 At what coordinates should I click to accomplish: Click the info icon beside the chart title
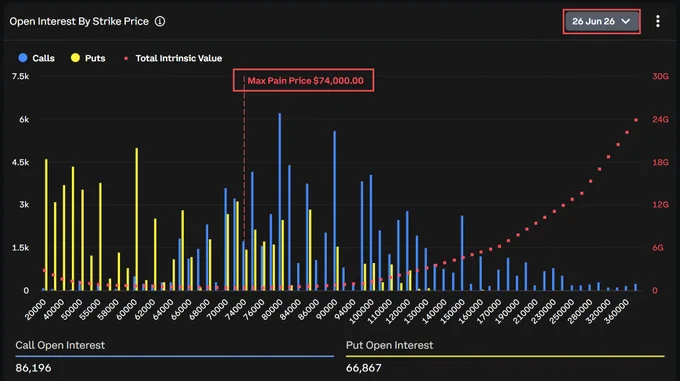(x=160, y=21)
